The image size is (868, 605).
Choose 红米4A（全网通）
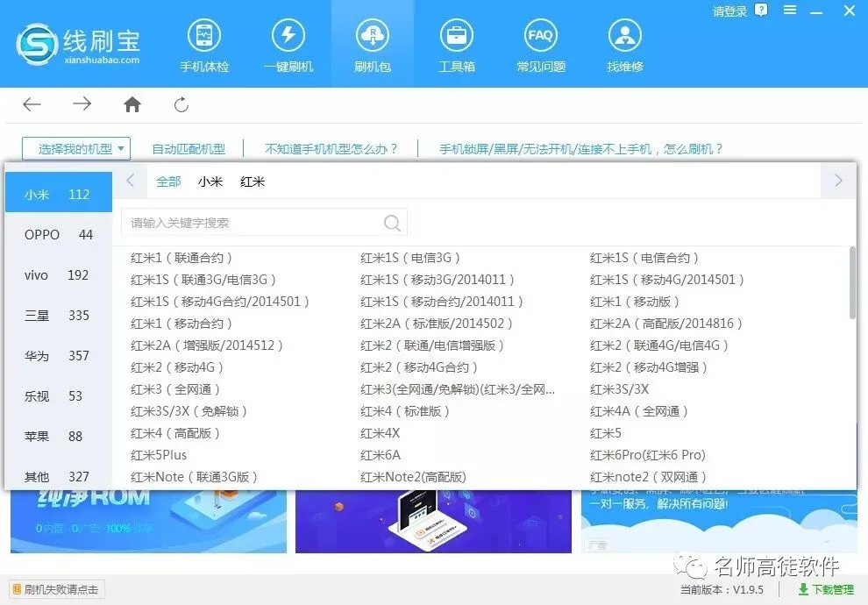click(639, 411)
